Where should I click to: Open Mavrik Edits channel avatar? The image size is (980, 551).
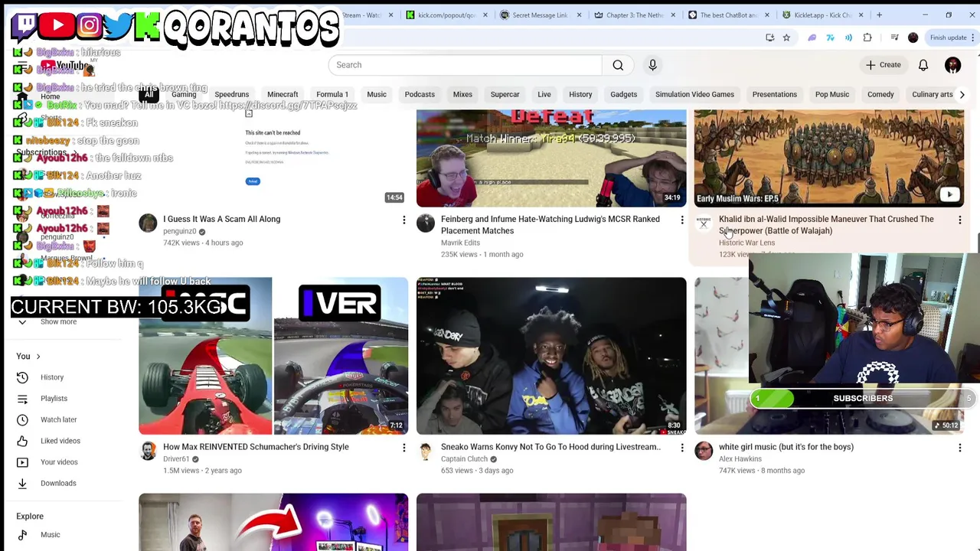click(426, 223)
